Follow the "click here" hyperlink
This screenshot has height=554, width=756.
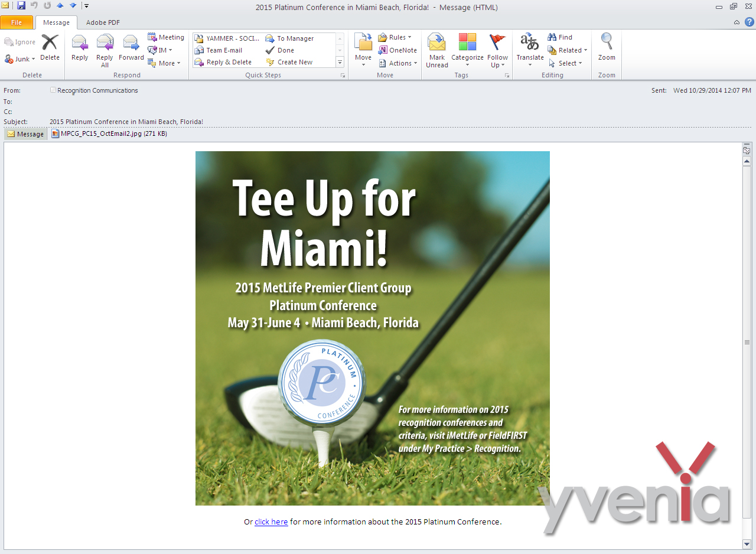[x=271, y=522]
